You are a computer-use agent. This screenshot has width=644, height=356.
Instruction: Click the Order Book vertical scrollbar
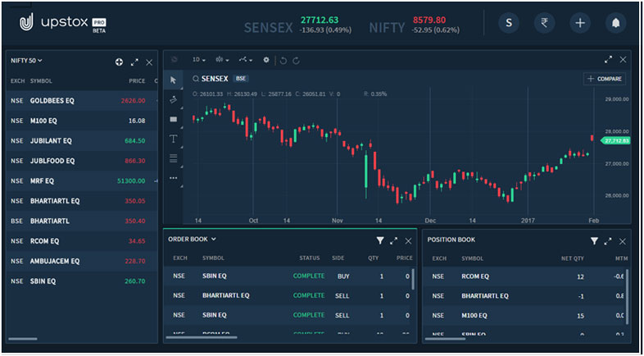pos(413,279)
